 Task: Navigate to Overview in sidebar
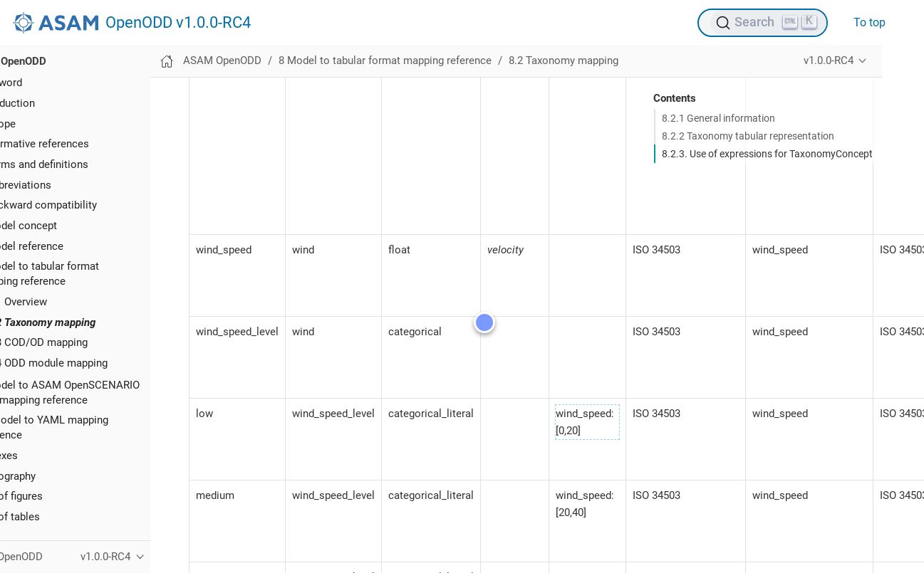pos(26,302)
